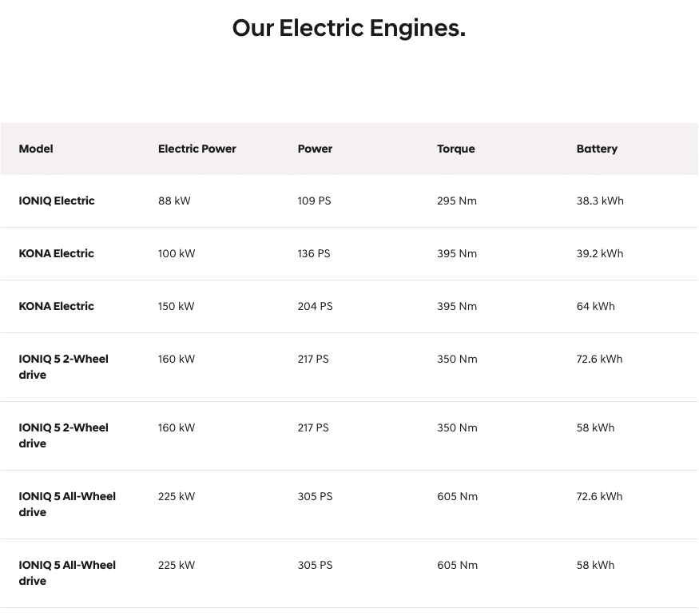Viewport: 699px width, 616px height.
Task: Click the 295 Nm torque value
Action: tap(457, 201)
